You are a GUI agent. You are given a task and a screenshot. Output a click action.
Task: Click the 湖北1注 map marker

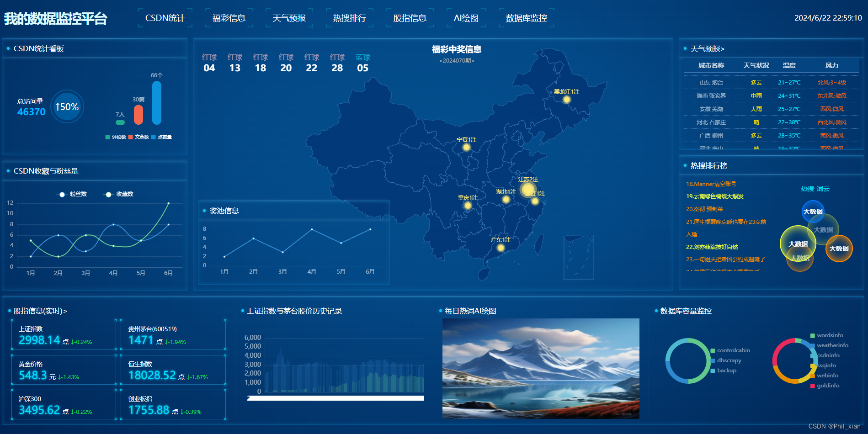point(506,199)
